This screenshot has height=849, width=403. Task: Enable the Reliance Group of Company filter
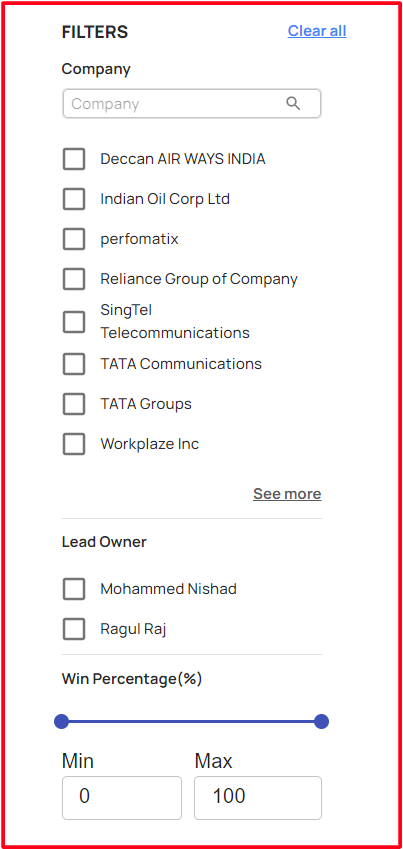tap(74, 279)
